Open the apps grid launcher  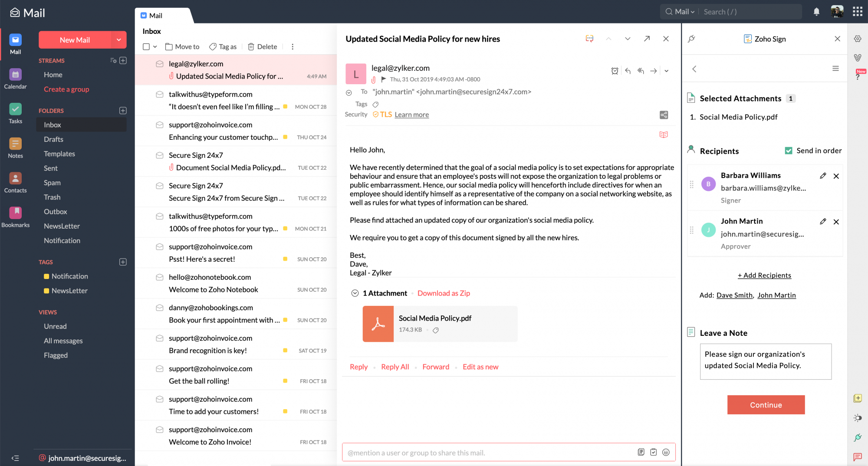tap(858, 12)
